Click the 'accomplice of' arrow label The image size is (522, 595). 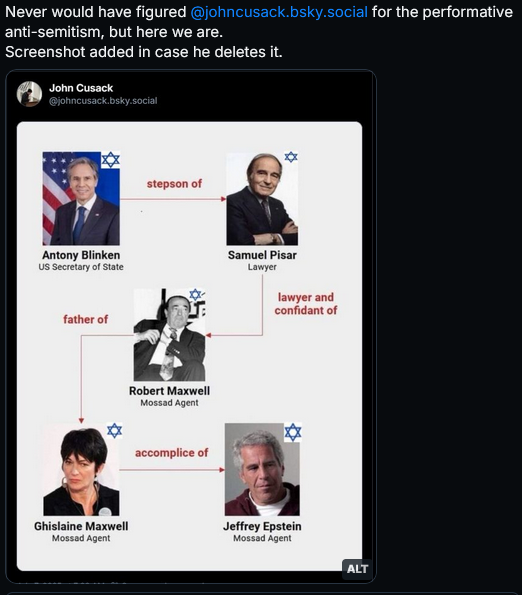[171, 453]
